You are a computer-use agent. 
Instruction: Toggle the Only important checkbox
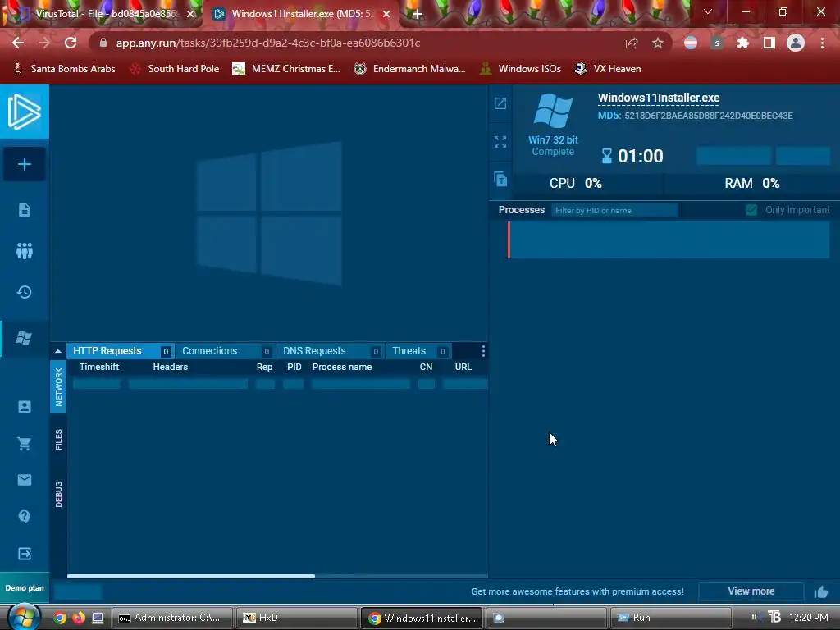pyautogui.click(x=751, y=210)
